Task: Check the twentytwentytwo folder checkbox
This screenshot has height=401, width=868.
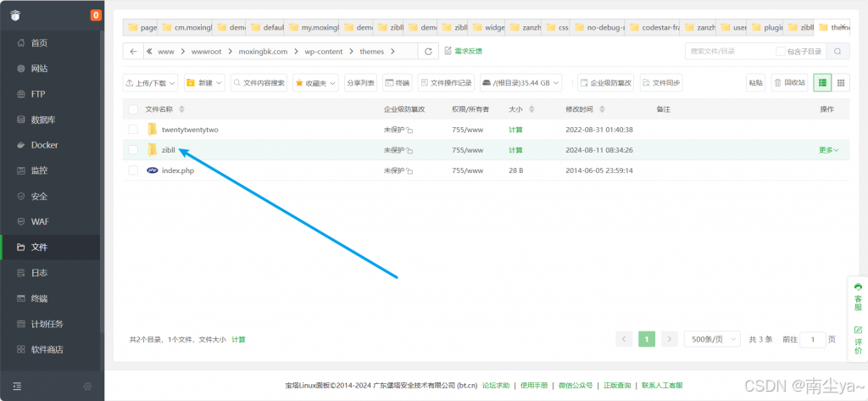Action: click(x=133, y=130)
